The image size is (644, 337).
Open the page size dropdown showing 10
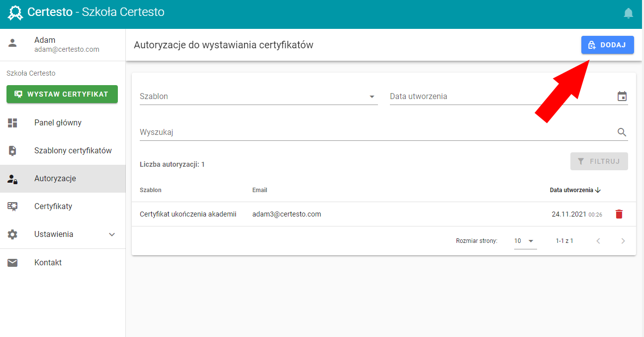(525, 241)
